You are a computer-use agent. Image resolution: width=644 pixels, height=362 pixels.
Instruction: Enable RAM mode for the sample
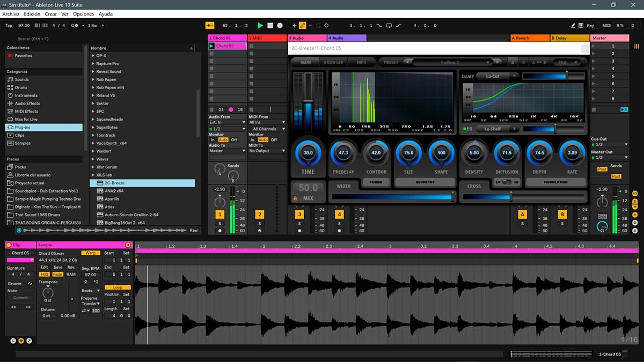[71, 274]
